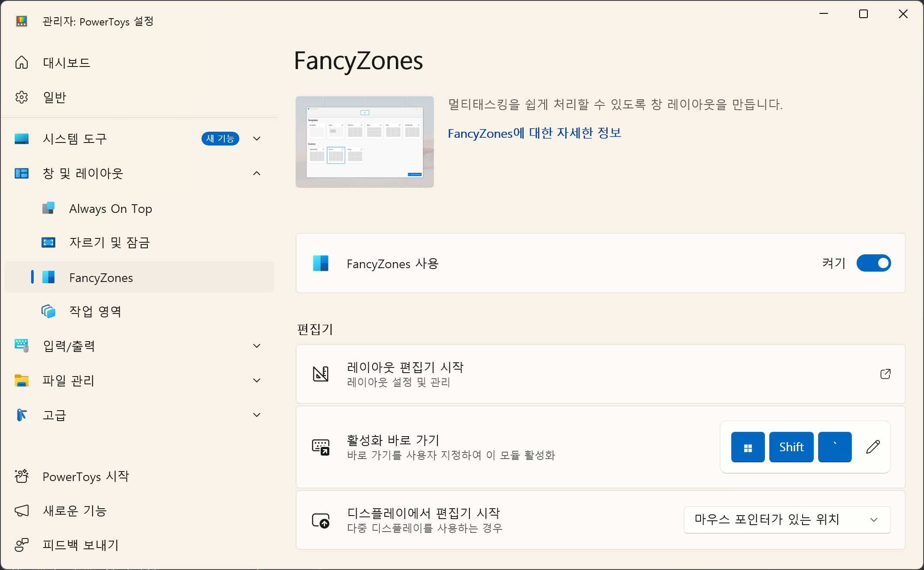The height and width of the screenshot is (570, 924).
Task: Expand the 입력/출력 section chevron
Action: click(x=257, y=346)
